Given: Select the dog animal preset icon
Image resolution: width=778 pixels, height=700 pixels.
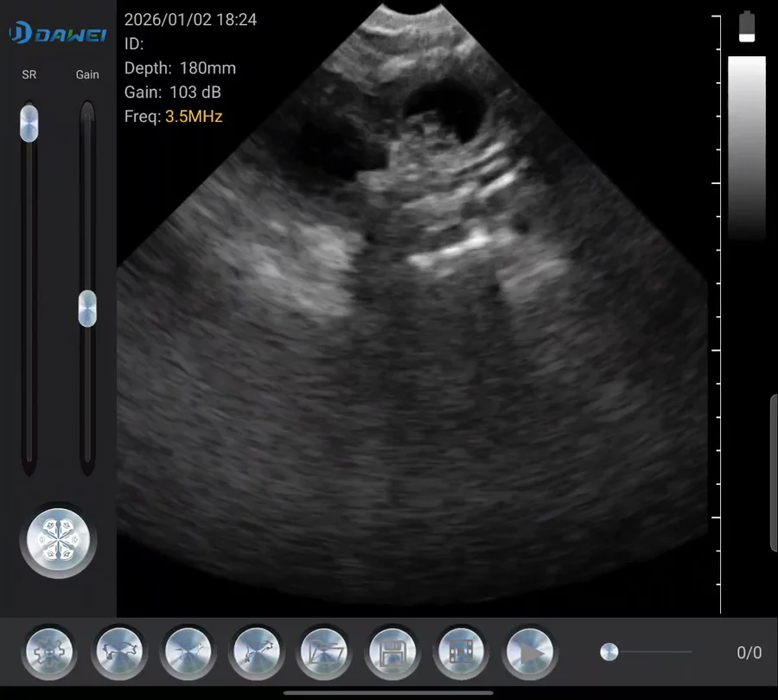Looking at the screenshot, I should point(188,652).
